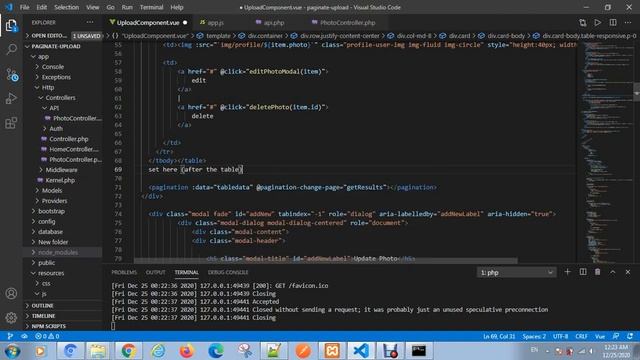This screenshot has width=640, height=360.
Task: Open the Selection menu
Action: (66, 7)
